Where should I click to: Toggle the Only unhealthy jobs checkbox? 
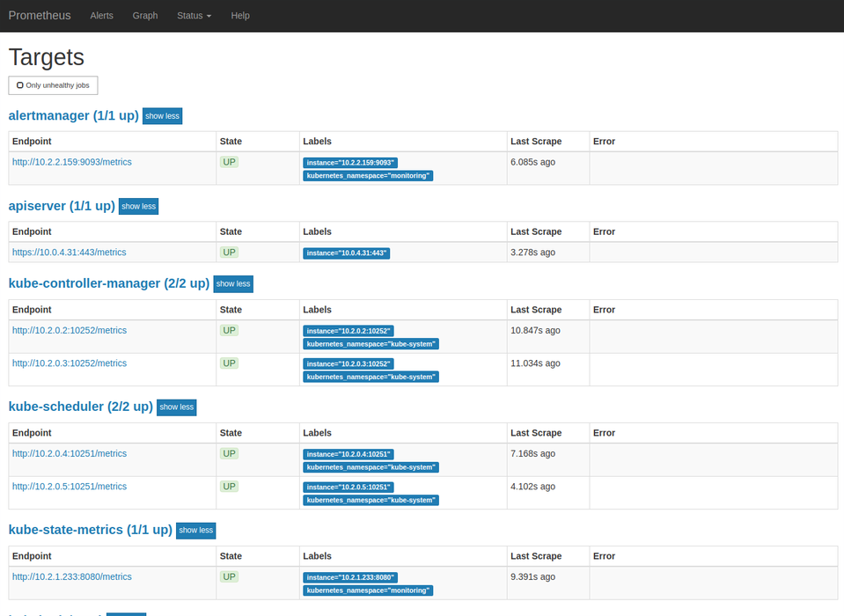[x=20, y=85]
